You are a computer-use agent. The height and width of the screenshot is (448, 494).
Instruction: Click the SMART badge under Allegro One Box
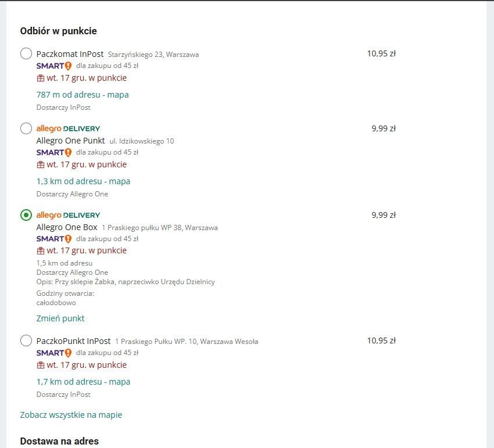click(x=54, y=239)
